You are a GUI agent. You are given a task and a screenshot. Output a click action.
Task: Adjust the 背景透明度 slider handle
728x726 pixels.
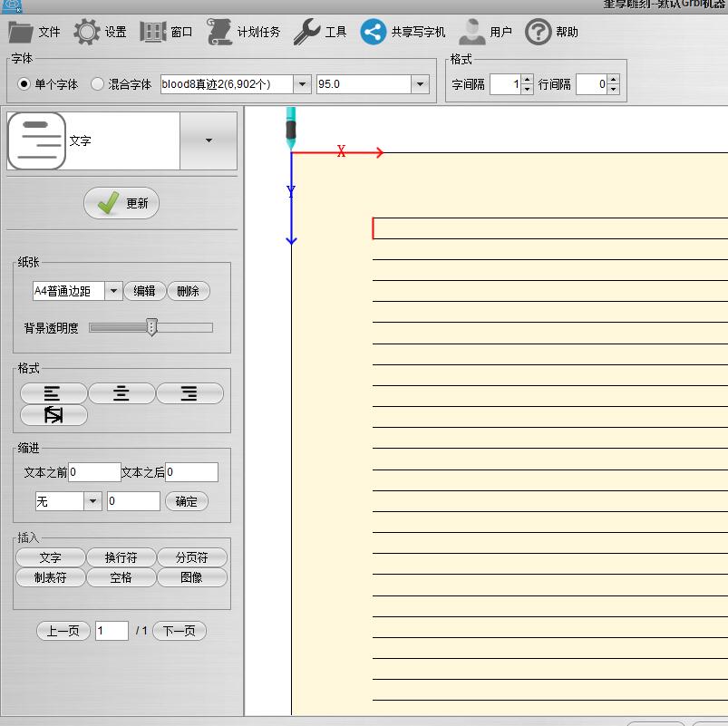[x=151, y=327]
